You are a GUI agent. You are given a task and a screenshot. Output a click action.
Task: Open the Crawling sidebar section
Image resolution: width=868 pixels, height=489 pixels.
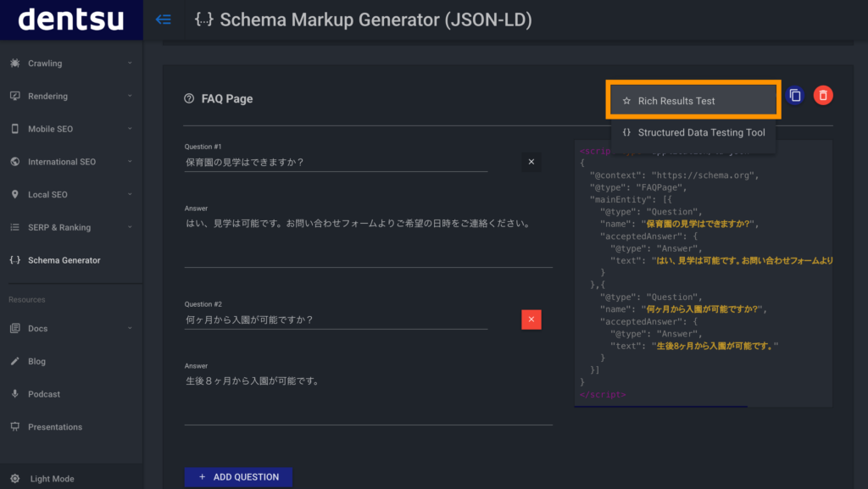point(71,63)
